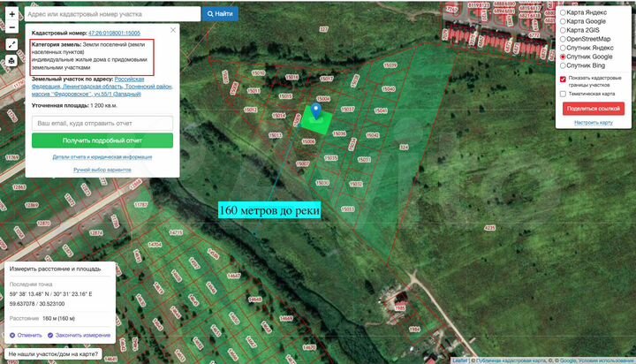Image resolution: width=636 pixels, height=364 pixels.
Task: Finish measurement with Закончить измерение
Action: (x=79, y=335)
